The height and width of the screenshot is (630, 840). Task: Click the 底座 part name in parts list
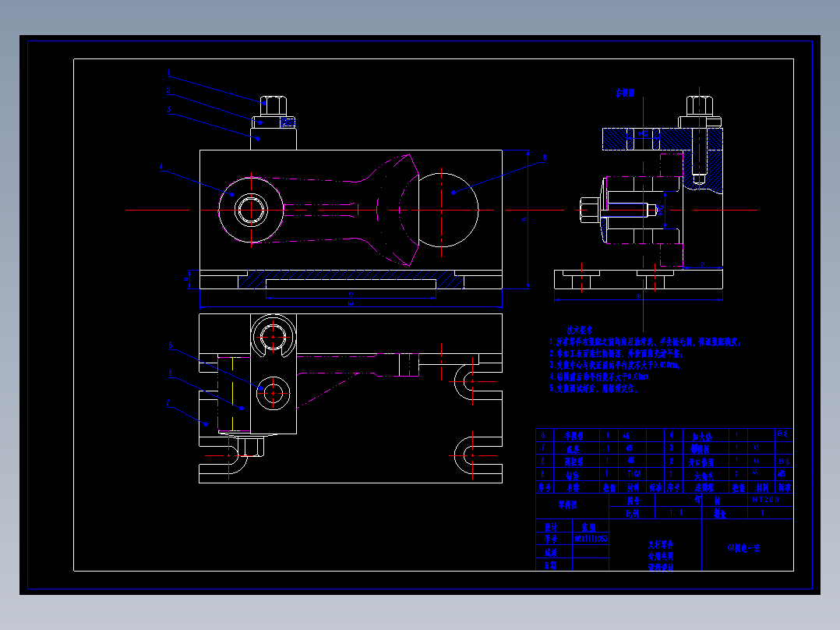(573, 449)
